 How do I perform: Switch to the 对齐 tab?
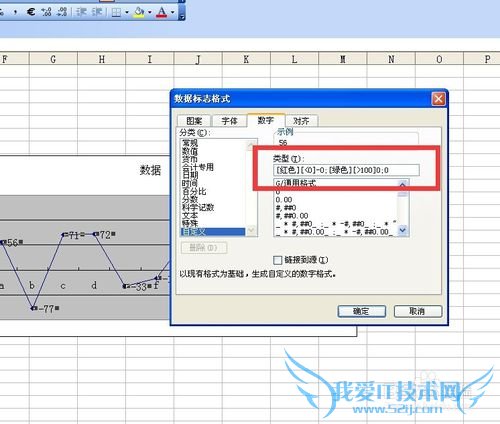(301, 121)
